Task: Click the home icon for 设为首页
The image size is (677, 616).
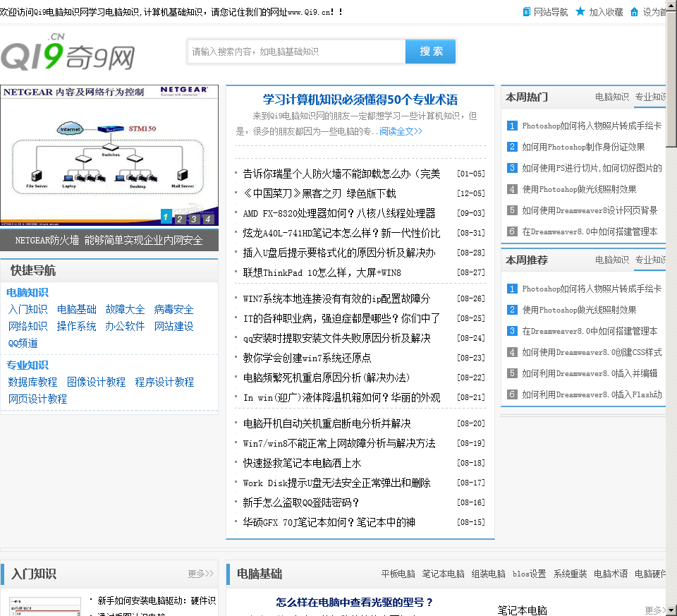Action: [634, 12]
